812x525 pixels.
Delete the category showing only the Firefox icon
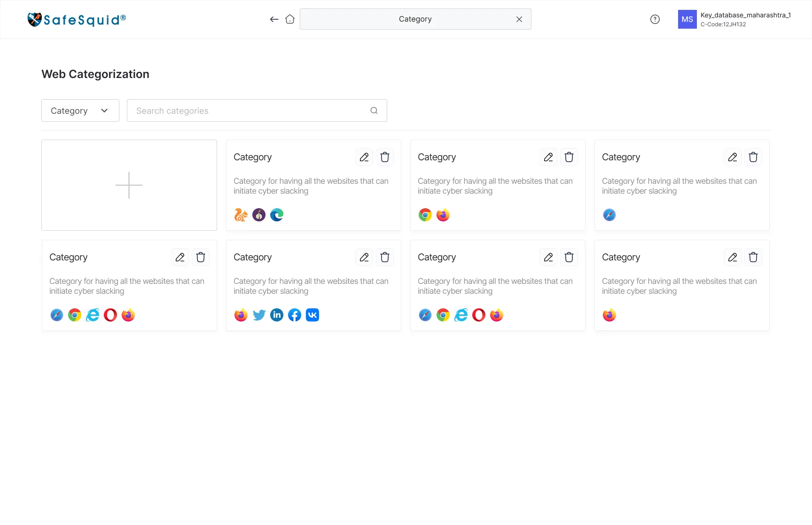tap(753, 257)
